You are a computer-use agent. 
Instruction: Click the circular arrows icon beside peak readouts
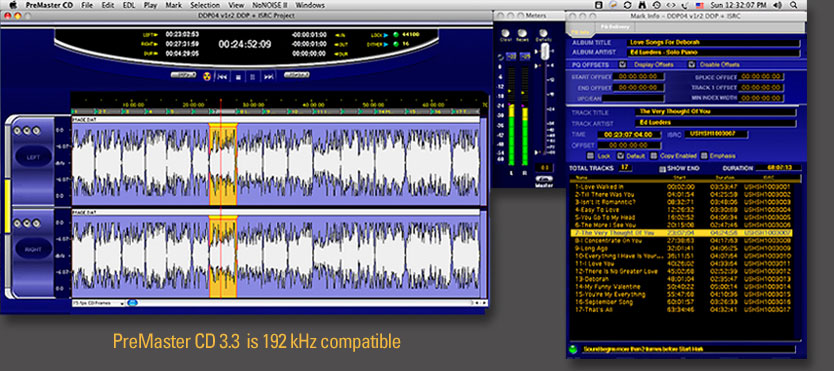pos(500,56)
